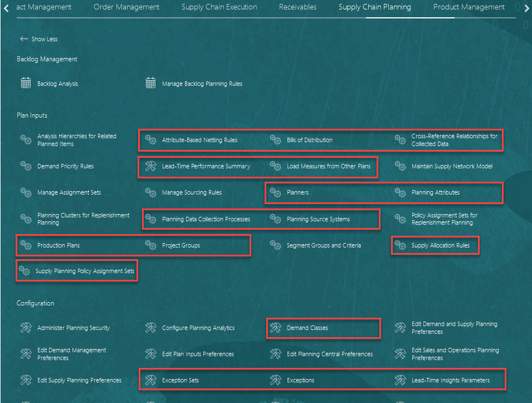Viewport: 532px width, 403px height.
Task: Open Edit Demand and Supply Planning Preferences
Action: point(455,328)
